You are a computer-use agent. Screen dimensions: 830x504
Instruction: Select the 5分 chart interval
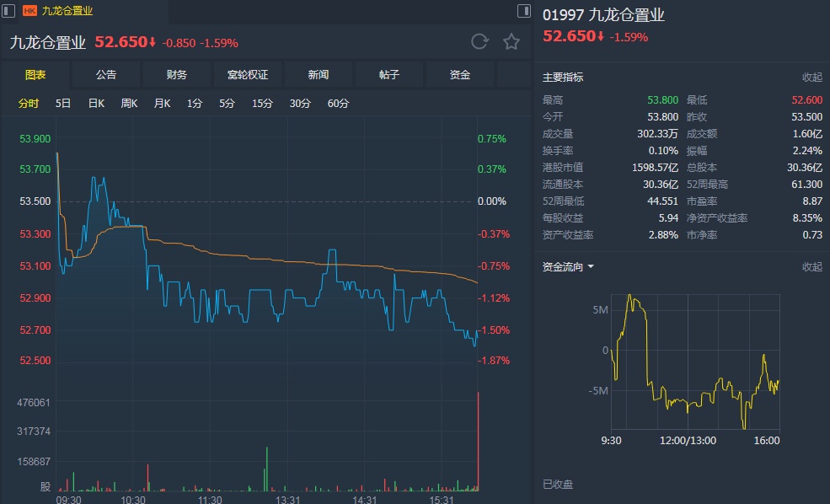(x=227, y=103)
